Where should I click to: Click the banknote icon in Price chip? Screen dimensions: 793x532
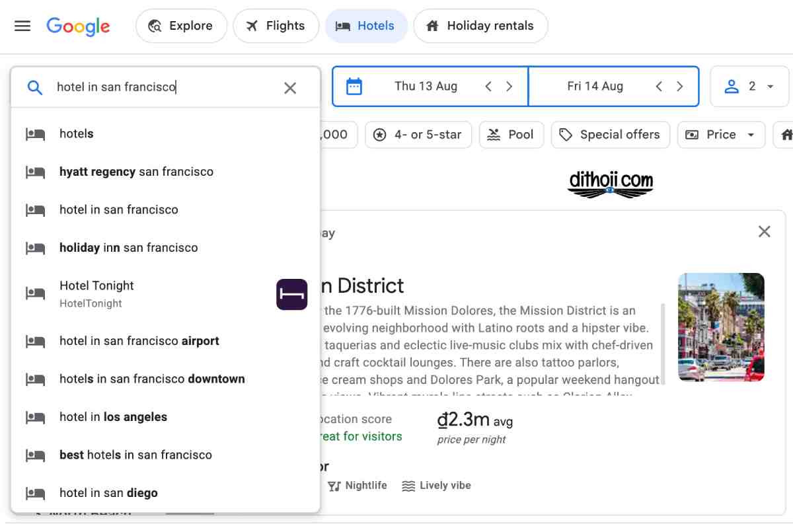click(x=692, y=135)
